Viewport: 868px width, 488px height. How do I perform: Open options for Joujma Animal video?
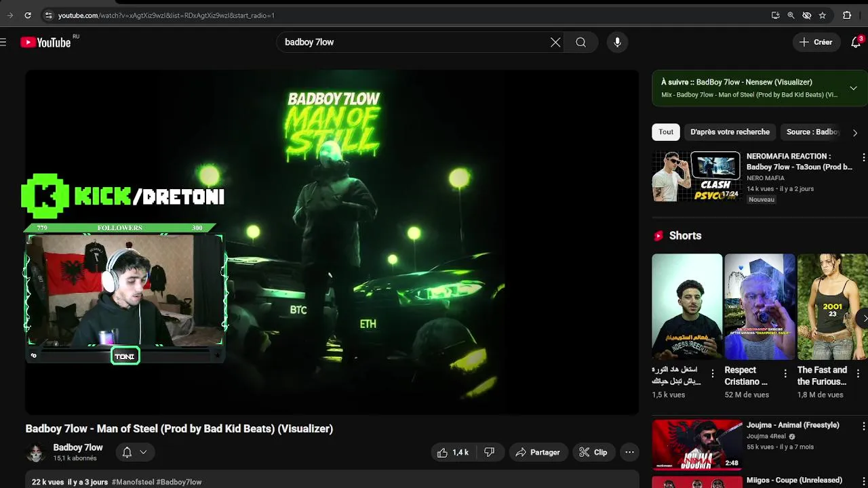pos(863,426)
